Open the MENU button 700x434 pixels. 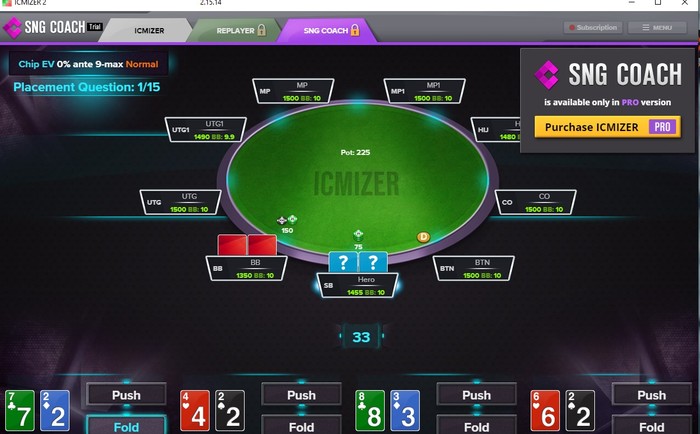point(657,28)
